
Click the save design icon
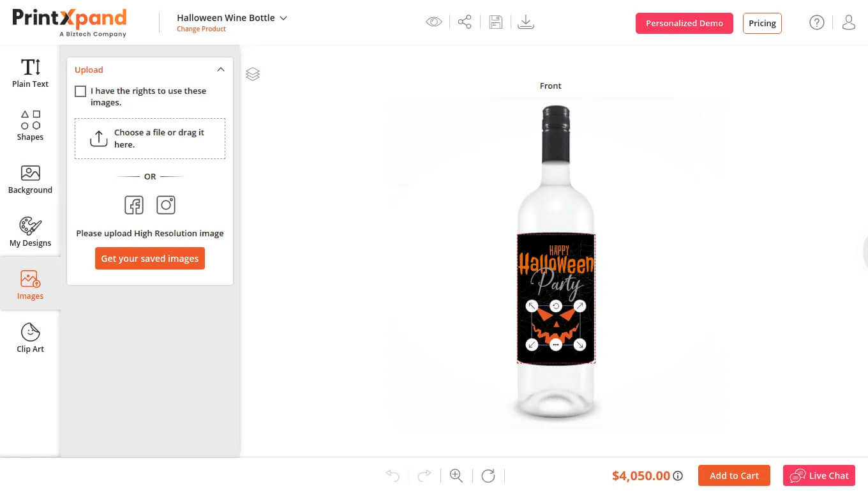(x=495, y=22)
